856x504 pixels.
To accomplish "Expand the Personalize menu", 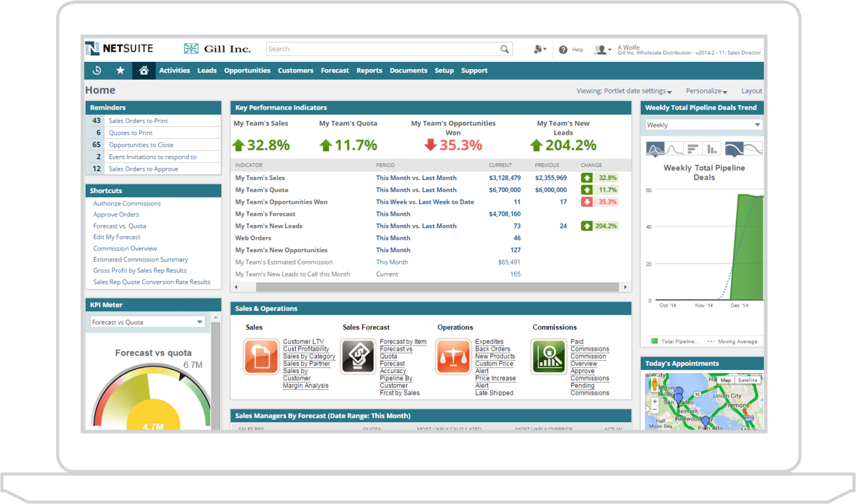I will point(706,91).
